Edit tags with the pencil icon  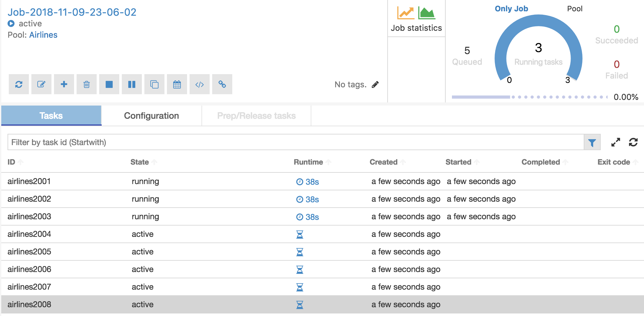pos(375,84)
